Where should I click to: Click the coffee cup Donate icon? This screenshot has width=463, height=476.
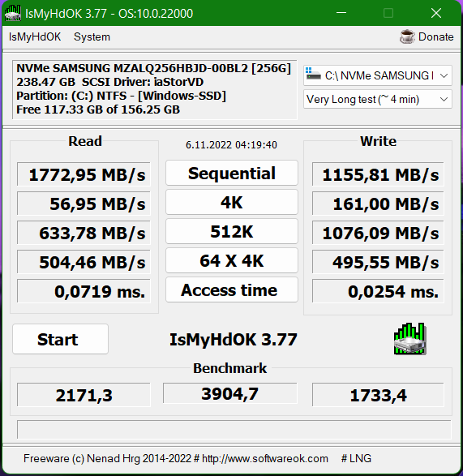click(x=407, y=36)
